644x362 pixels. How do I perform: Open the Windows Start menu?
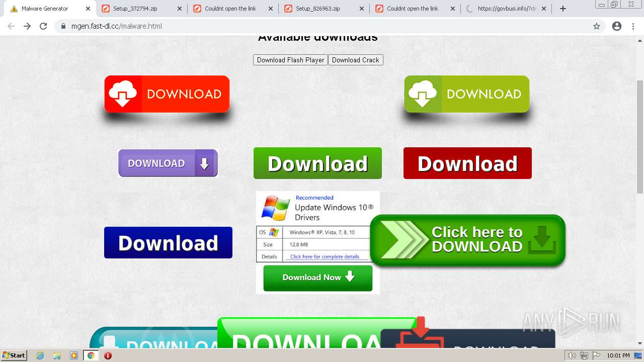click(x=14, y=355)
